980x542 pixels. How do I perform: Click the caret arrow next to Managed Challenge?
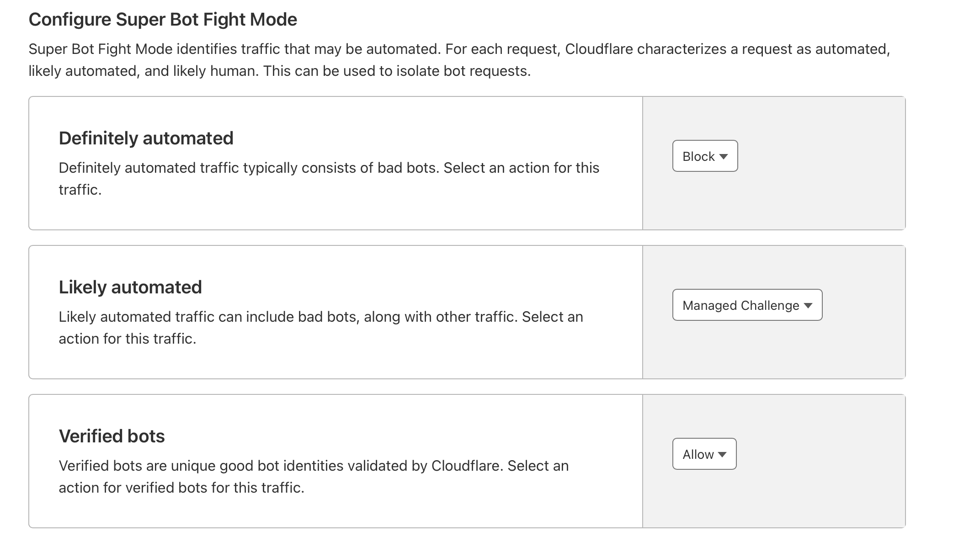click(808, 306)
